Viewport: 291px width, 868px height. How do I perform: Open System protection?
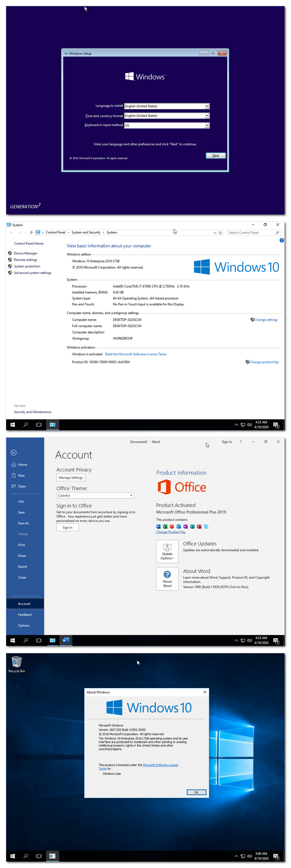(27, 266)
